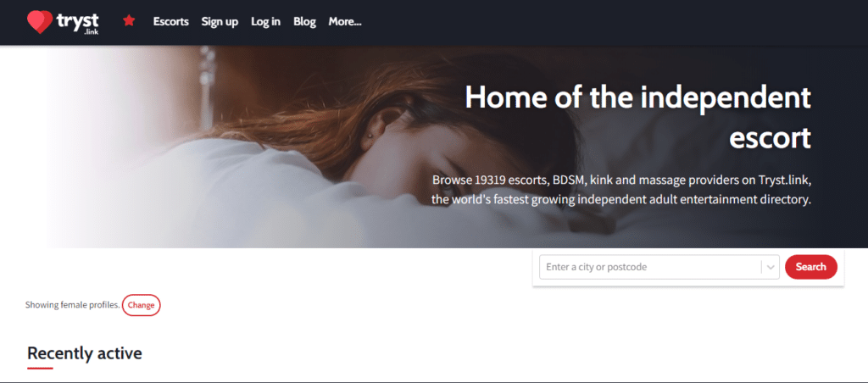Go to the Sign up page
The width and height of the screenshot is (868, 383).
(220, 21)
